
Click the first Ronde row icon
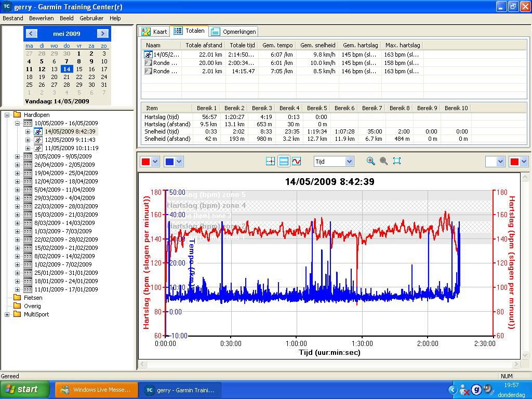[x=148, y=63]
